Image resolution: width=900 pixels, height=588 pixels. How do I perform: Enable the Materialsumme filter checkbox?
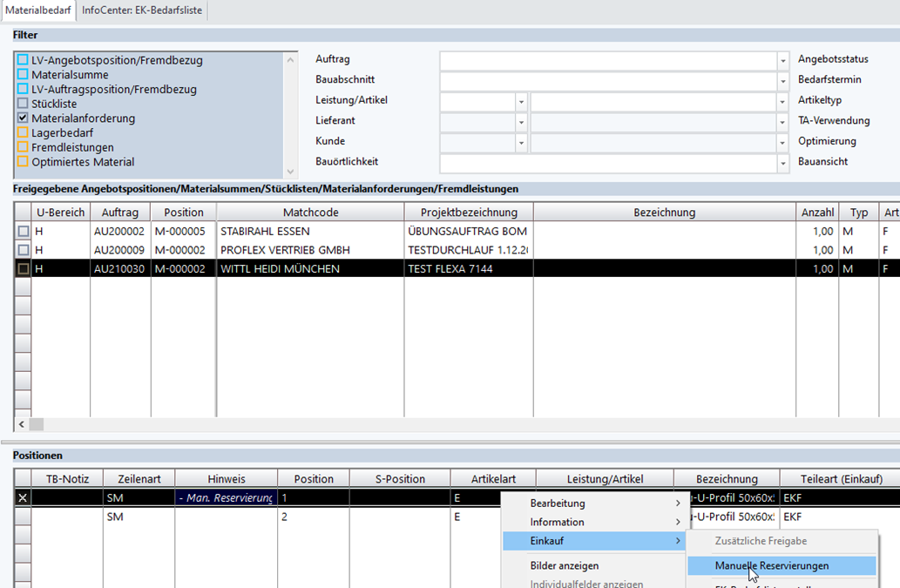click(24, 75)
